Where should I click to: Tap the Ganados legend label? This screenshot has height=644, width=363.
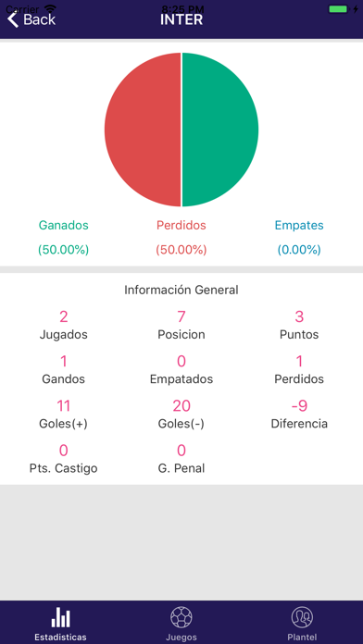coord(63,225)
